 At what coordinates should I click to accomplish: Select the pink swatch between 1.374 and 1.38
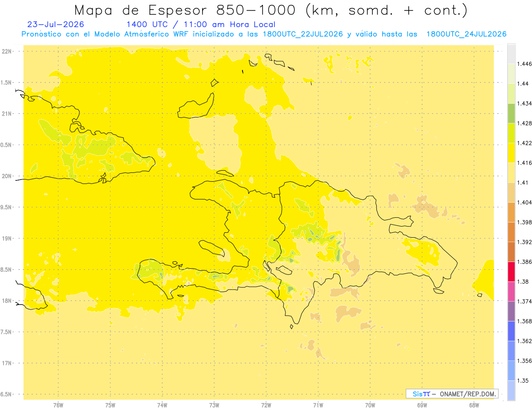511,291
